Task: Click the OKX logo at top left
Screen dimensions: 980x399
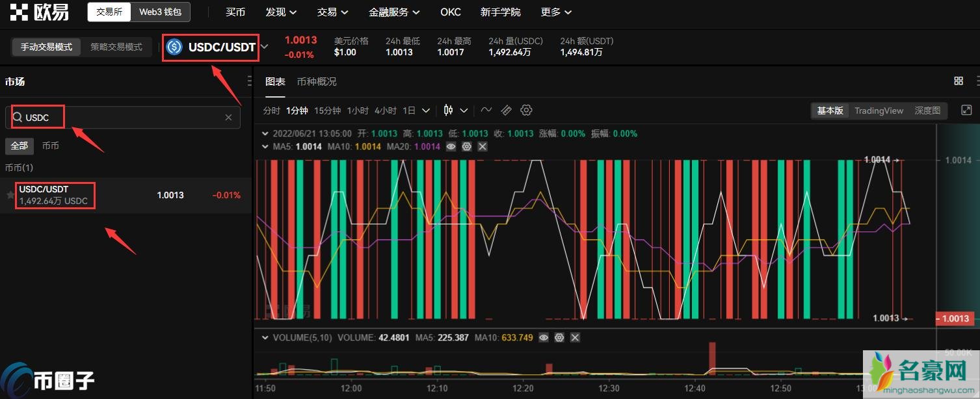Action: 40,12
